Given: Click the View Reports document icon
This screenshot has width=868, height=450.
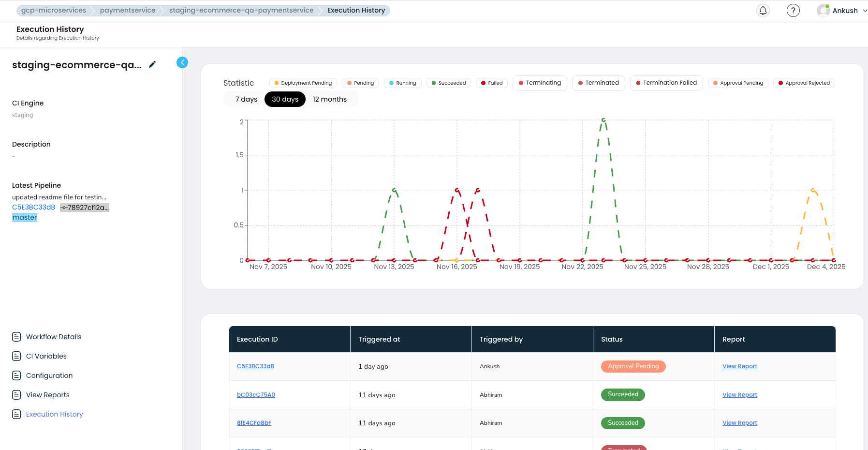Looking at the screenshot, I should [x=16, y=395].
